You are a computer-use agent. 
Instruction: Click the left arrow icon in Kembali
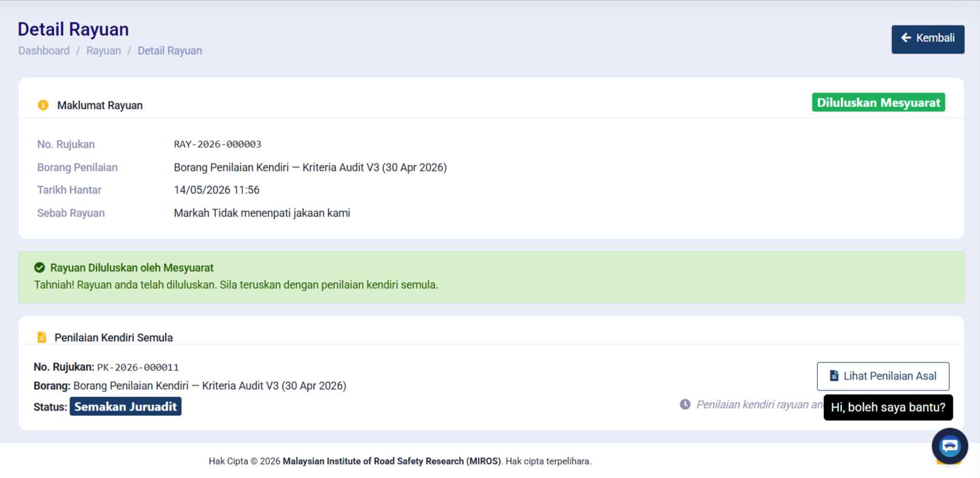pos(906,38)
